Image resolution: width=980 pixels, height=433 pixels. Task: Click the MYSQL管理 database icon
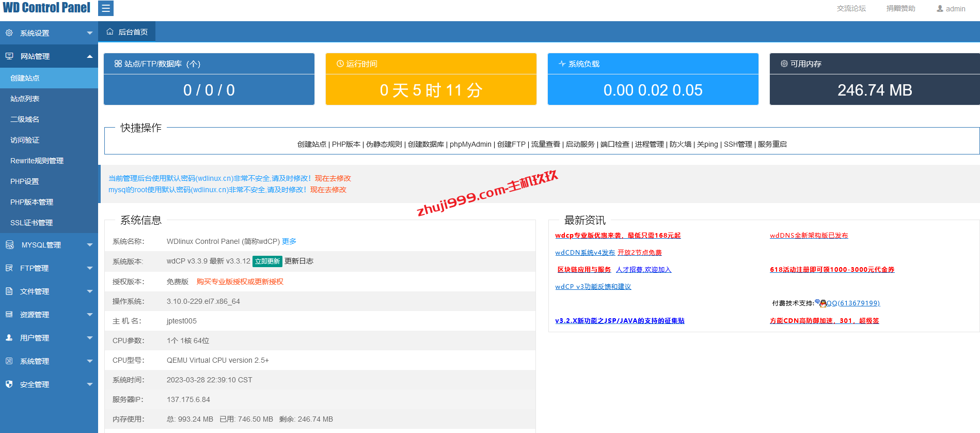9,244
